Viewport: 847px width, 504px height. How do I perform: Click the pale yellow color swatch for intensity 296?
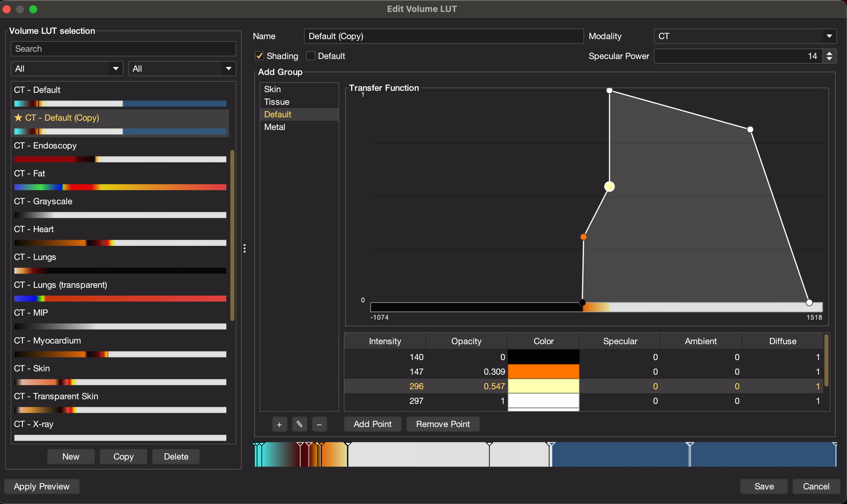point(543,386)
